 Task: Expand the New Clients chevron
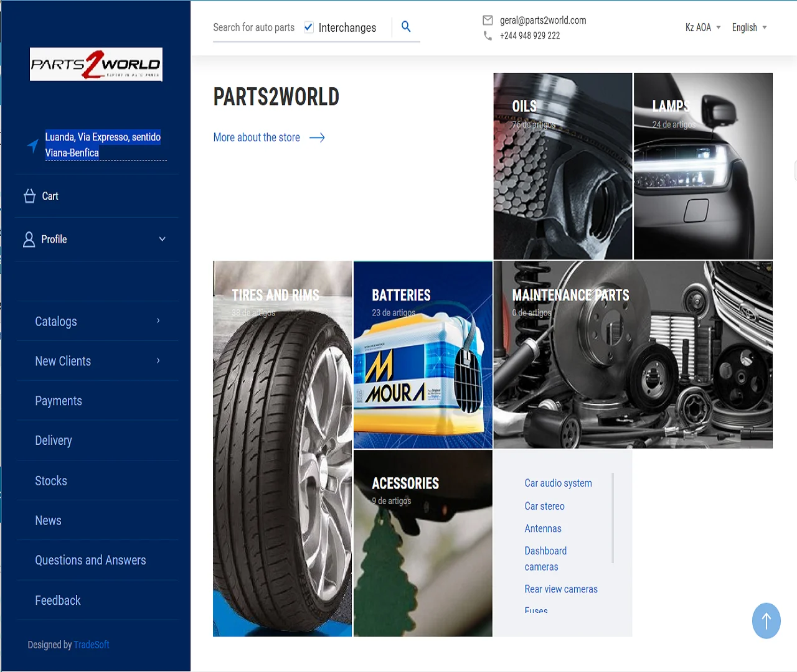(158, 361)
